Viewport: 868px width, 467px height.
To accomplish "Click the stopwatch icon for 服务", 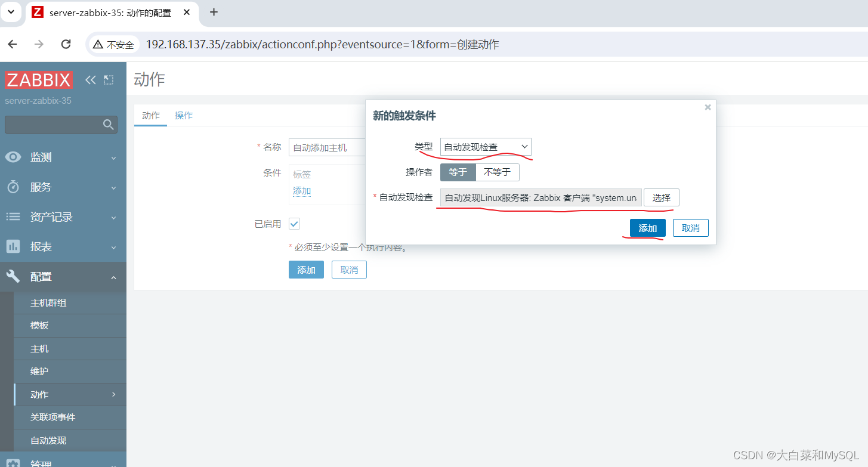I will [x=13, y=187].
